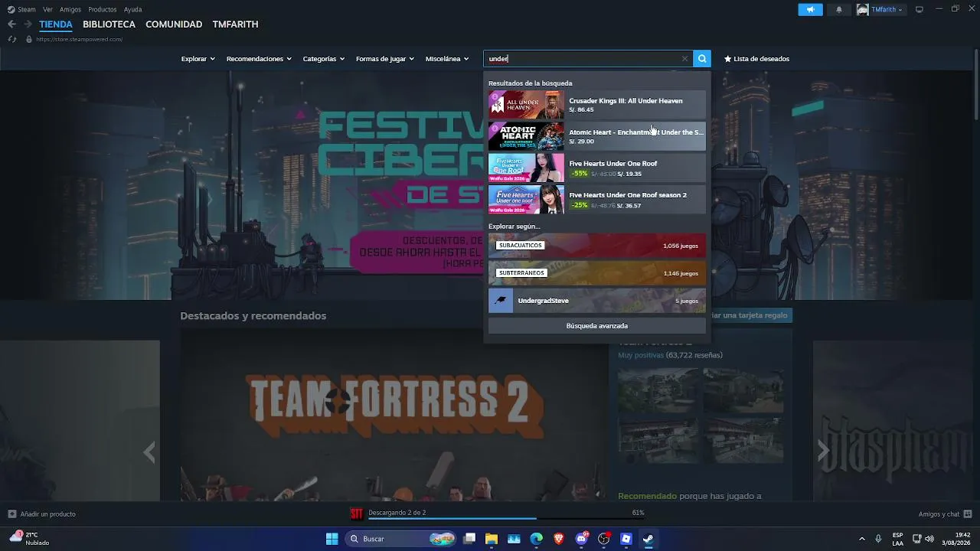Image resolution: width=980 pixels, height=551 pixels.
Task: Select Crusader Kings III: All Under Heaven result
Action: coord(597,105)
